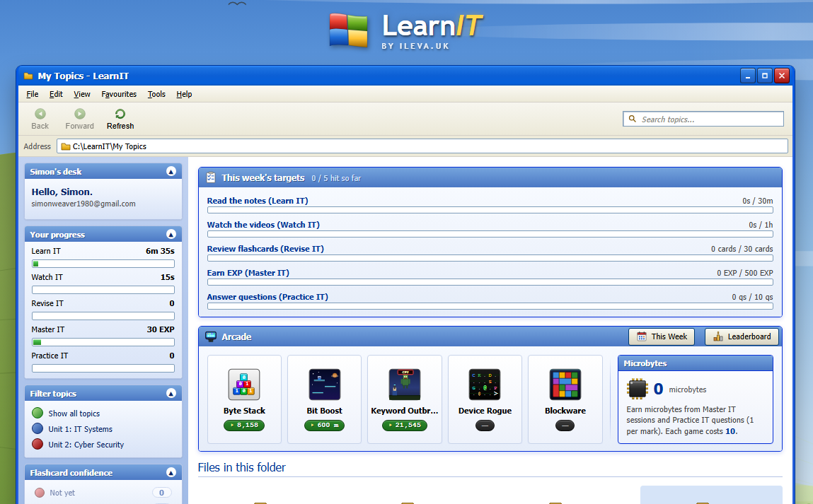Click the Read the notes target bar
This screenshot has width=813, height=504.
(x=490, y=210)
